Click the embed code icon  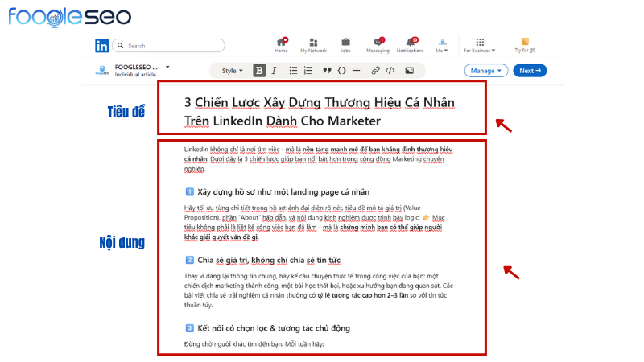point(390,71)
